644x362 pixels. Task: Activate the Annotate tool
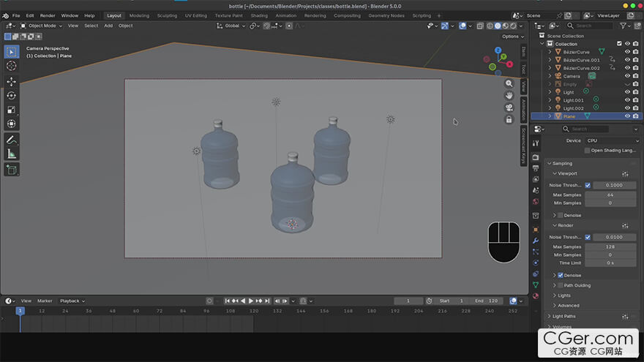(x=11, y=139)
